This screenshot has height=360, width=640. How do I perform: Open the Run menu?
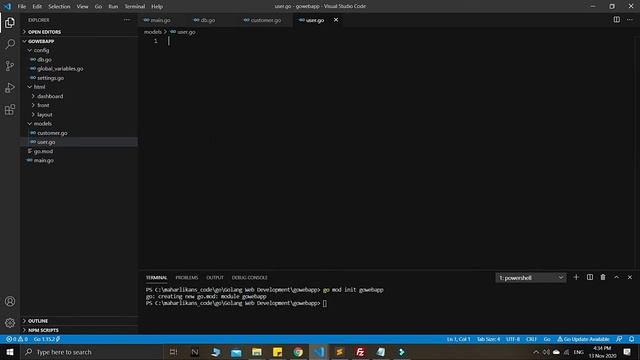point(113,6)
